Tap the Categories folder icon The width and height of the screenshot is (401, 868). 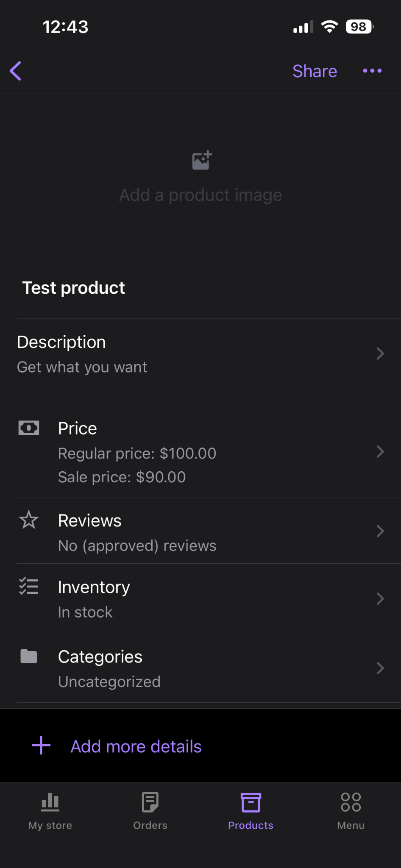[29, 656]
